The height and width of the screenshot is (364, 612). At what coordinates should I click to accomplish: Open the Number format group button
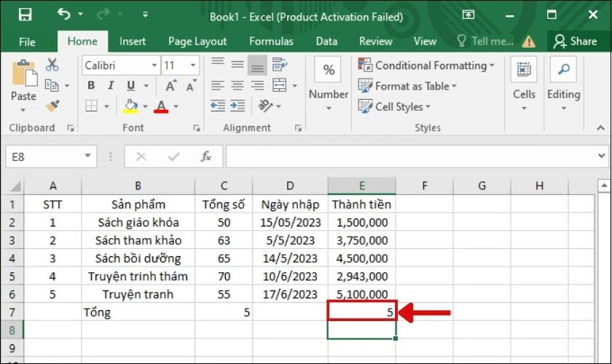[x=329, y=84]
